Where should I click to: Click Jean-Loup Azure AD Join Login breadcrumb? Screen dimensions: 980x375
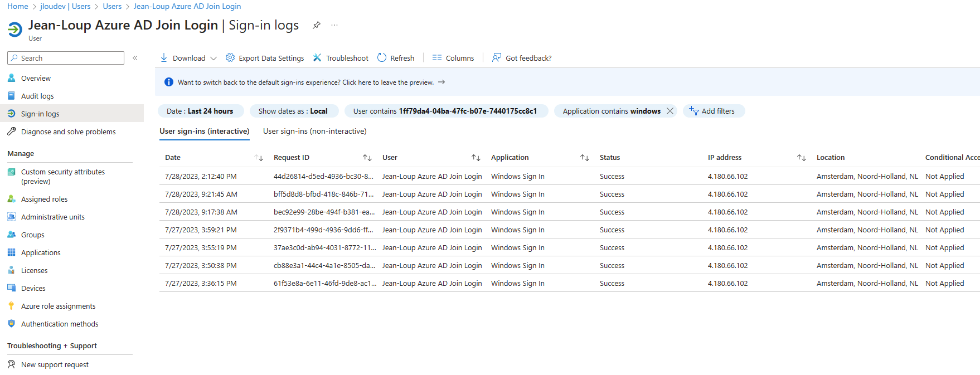coord(187,6)
